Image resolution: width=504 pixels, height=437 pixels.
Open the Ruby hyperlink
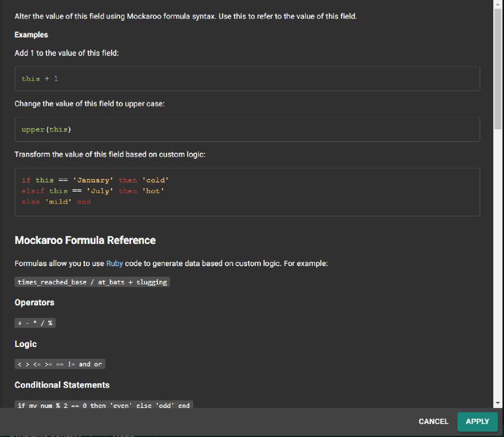point(114,263)
